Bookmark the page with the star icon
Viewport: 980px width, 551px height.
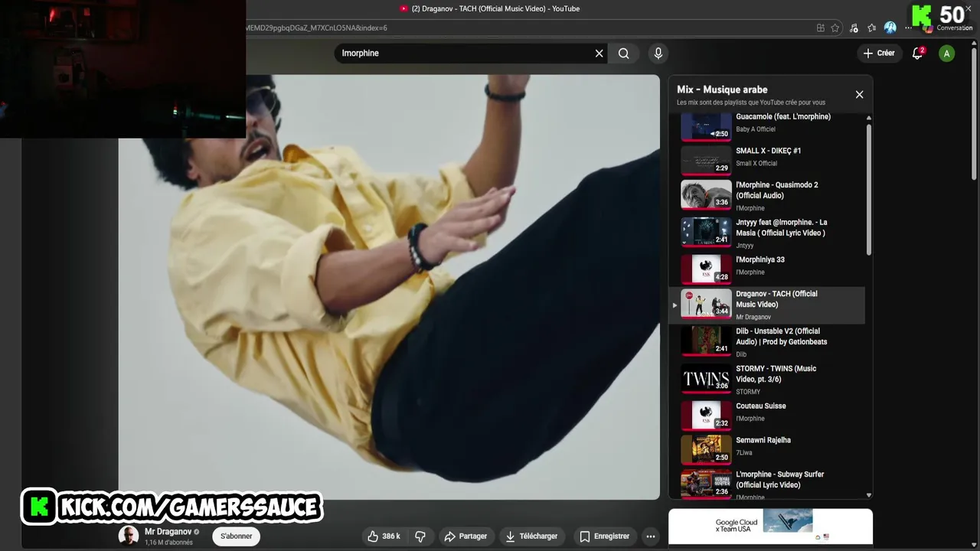click(x=835, y=28)
